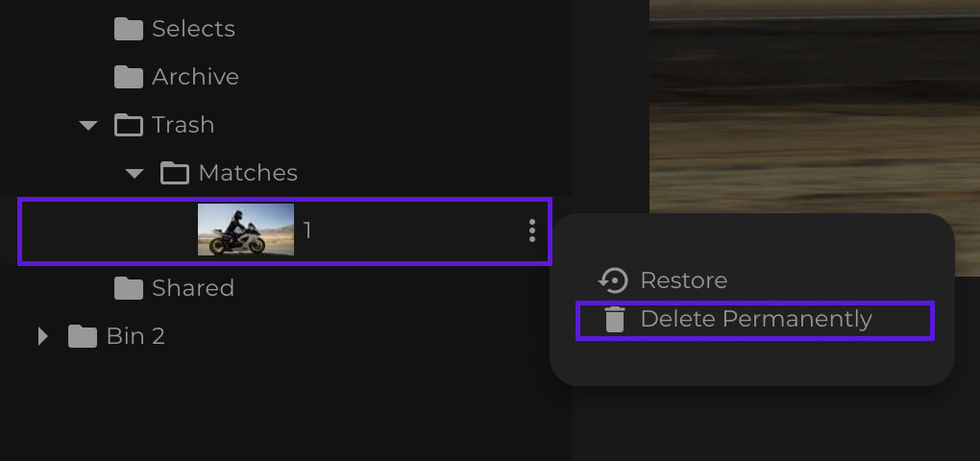Click the Matches folder outline icon
Viewport: 980px width, 461px height.
click(x=174, y=173)
